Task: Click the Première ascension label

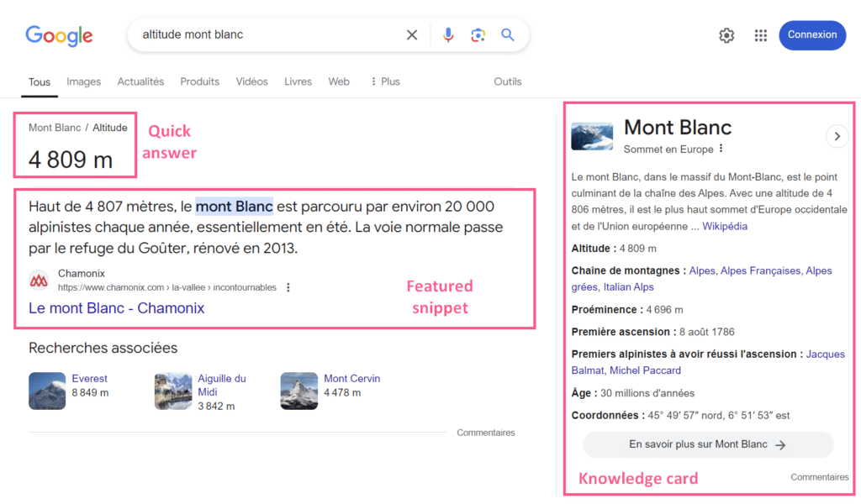Action: [624, 332]
